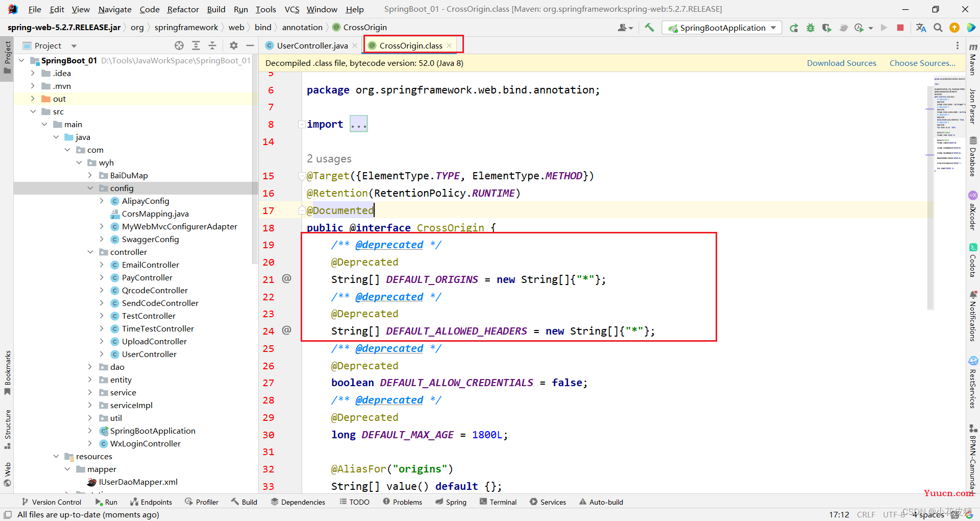This screenshot has width=980, height=521.
Task: Click the translation icon in toolbar
Action: [x=921, y=28]
